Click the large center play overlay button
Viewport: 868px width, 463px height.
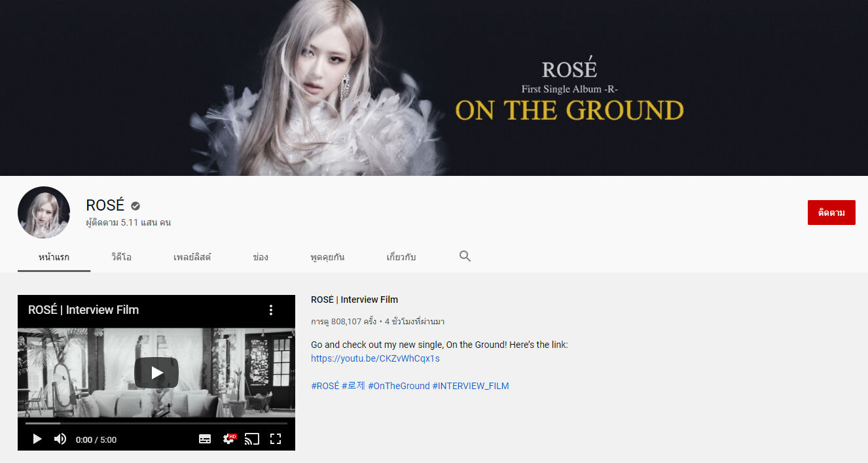(156, 372)
